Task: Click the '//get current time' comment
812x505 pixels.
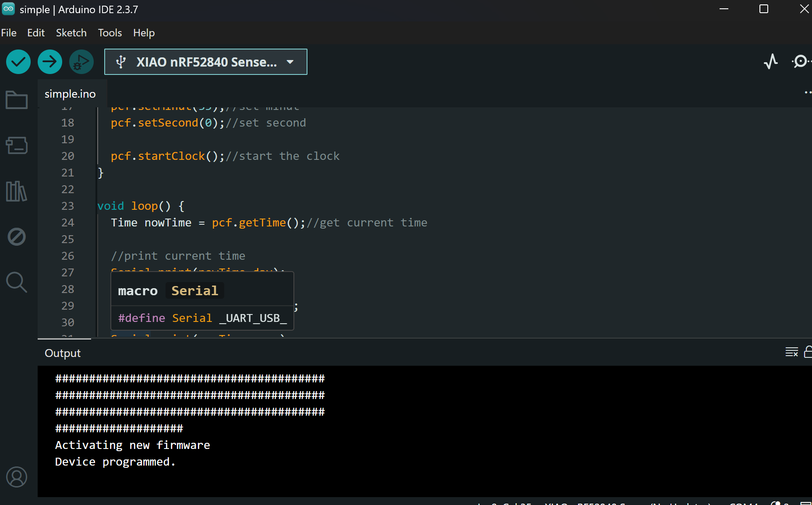Action: click(x=367, y=222)
